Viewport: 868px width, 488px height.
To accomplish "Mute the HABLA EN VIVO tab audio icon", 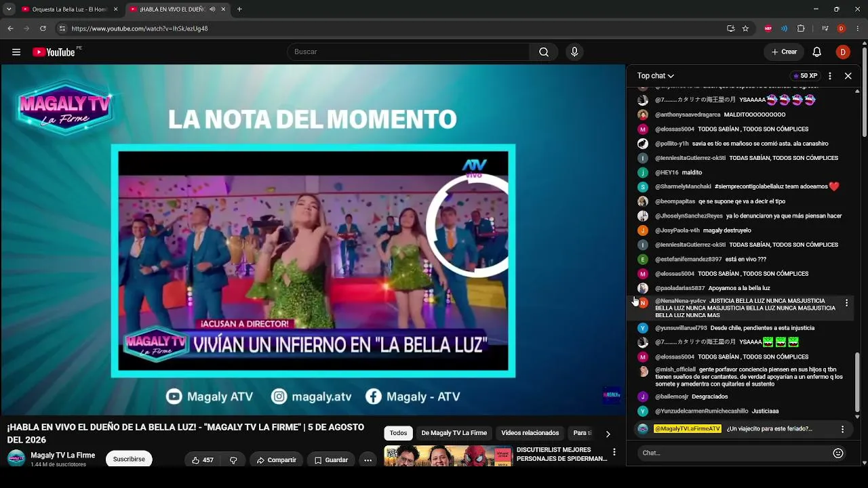I will [212, 9].
